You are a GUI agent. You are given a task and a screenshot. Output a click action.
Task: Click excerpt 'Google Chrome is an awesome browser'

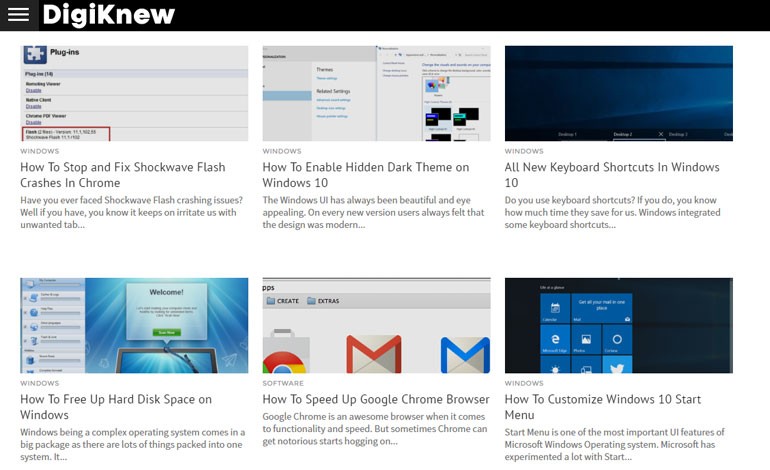coord(375,429)
